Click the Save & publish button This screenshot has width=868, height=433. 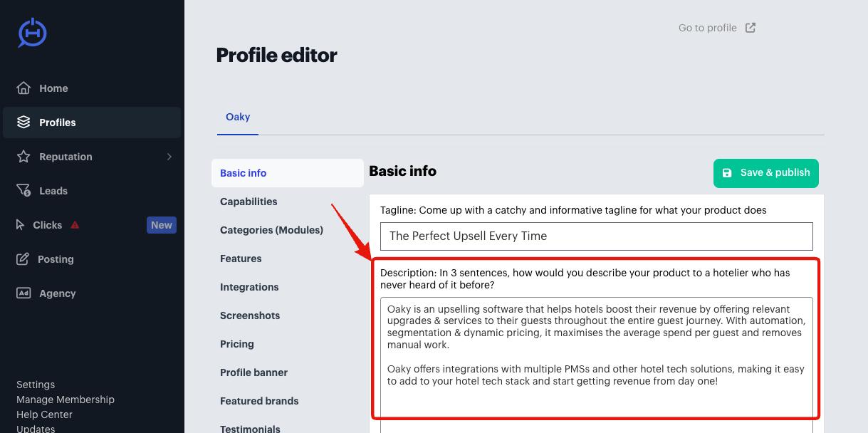766,173
